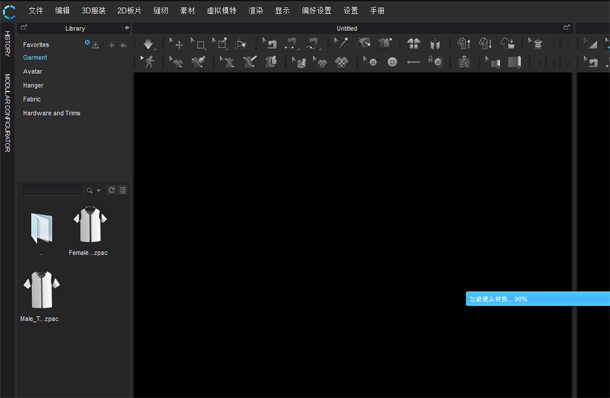Select the Select/Move tool in 3D toolbar
Viewport: 610px width, 398px height.
tap(176, 44)
